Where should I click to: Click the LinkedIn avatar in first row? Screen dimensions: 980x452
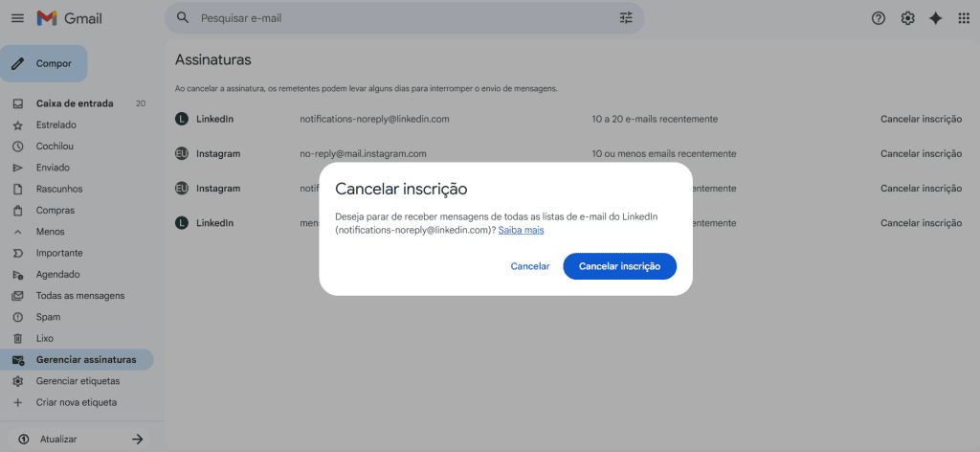[181, 119]
